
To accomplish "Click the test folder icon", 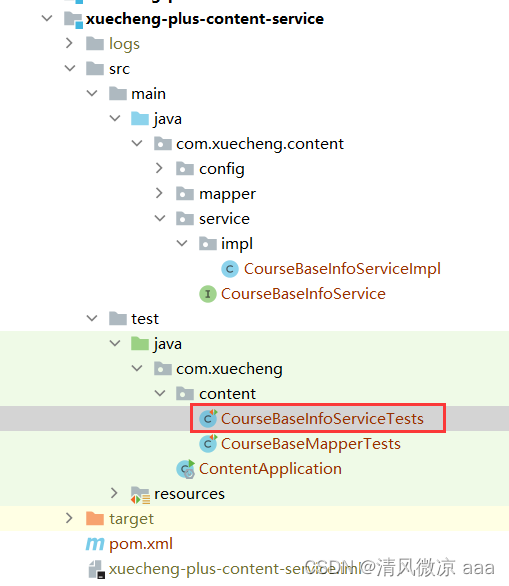I will [118, 319].
